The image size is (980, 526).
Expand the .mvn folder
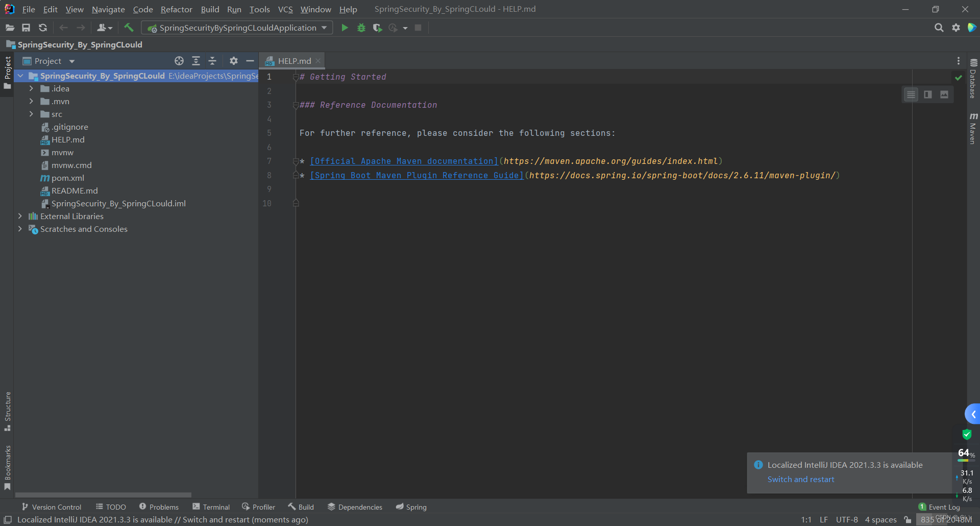pyautogui.click(x=31, y=101)
